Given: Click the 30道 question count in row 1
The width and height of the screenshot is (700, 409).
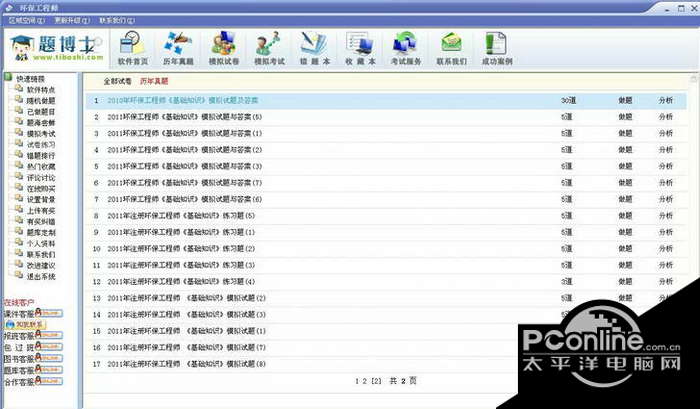Looking at the screenshot, I should pos(568,100).
